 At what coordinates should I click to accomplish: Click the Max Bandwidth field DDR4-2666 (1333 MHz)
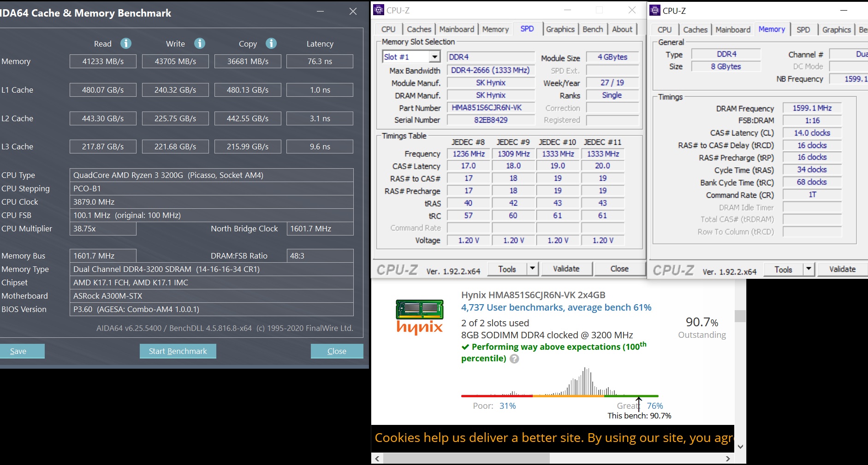tap(491, 70)
